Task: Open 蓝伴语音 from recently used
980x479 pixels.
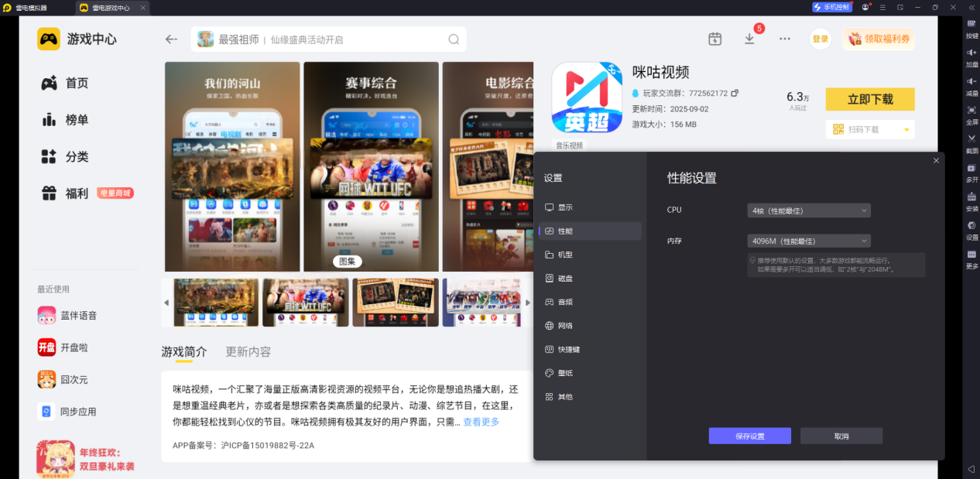Action: coord(68,316)
